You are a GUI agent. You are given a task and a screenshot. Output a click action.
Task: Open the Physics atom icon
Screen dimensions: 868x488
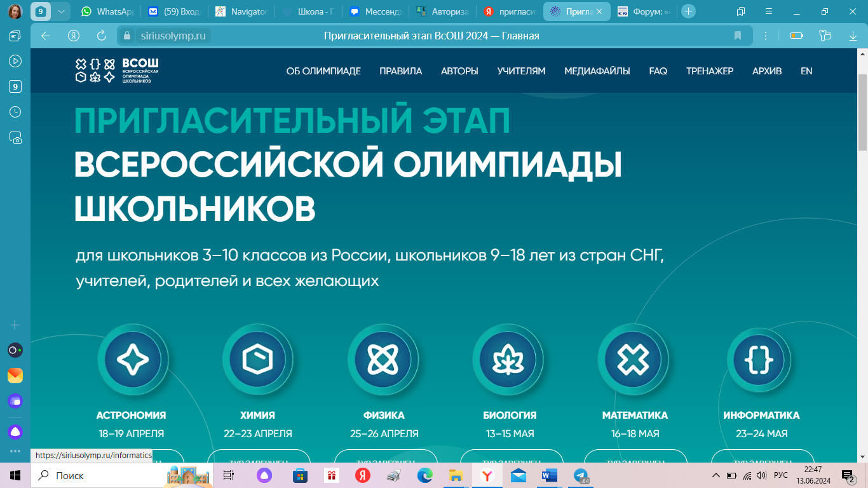(x=383, y=360)
